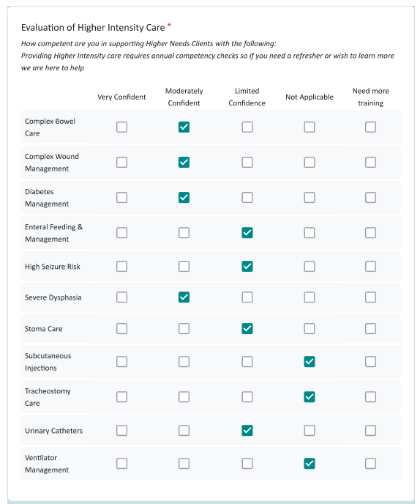This screenshot has height=504, width=420.
Task: Check Moderately Confident for Tracheostomy Care
Action: click(184, 397)
